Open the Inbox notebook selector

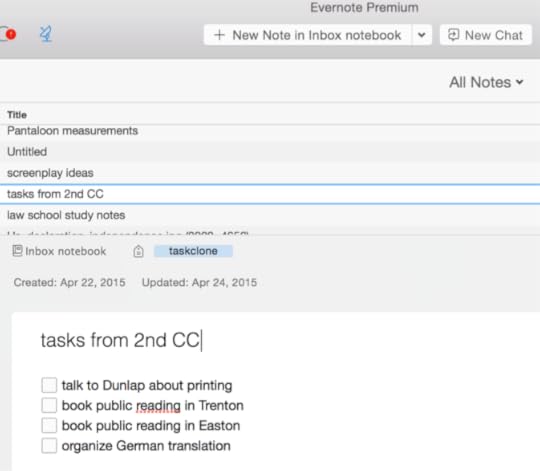(x=59, y=251)
